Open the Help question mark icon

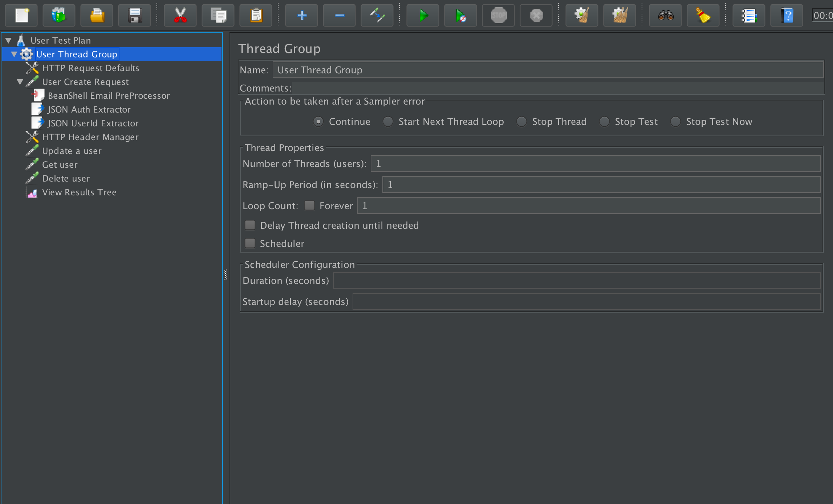click(x=787, y=16)
